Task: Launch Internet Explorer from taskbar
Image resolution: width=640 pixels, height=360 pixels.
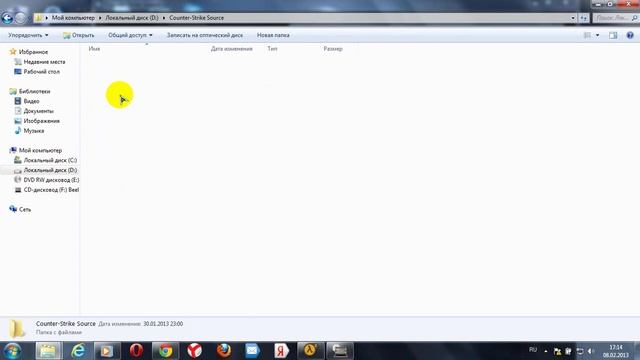Action: tap(78, 351)
